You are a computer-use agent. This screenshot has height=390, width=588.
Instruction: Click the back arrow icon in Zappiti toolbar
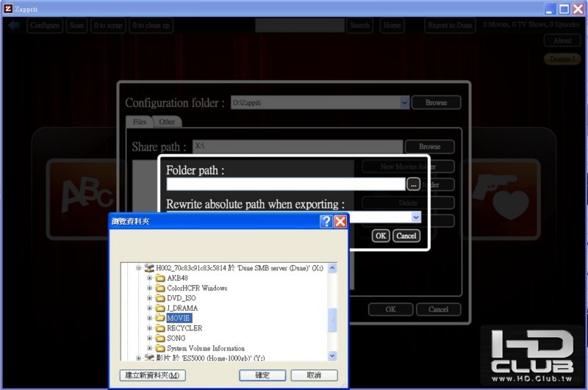(x=14, y=26)
